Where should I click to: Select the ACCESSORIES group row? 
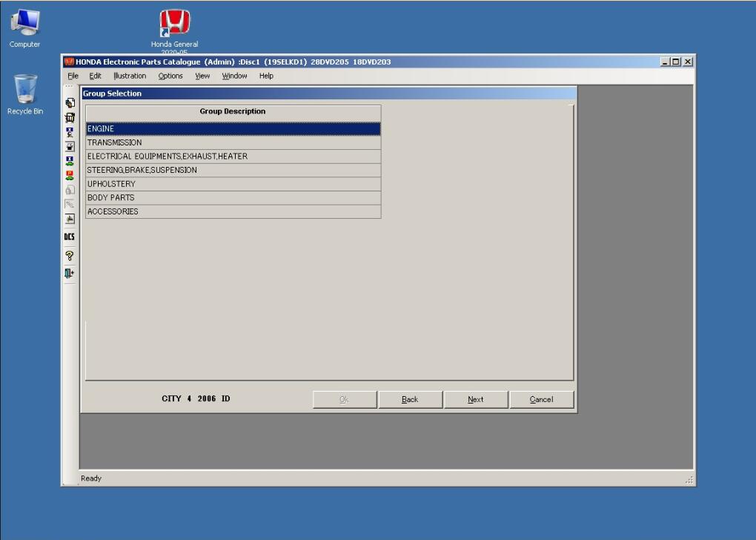click(x=233, y=211)
